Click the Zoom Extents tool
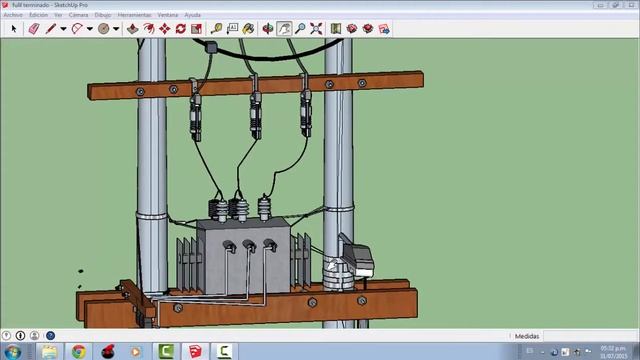This screenshot has width=640, height=360. pos(316,29)
